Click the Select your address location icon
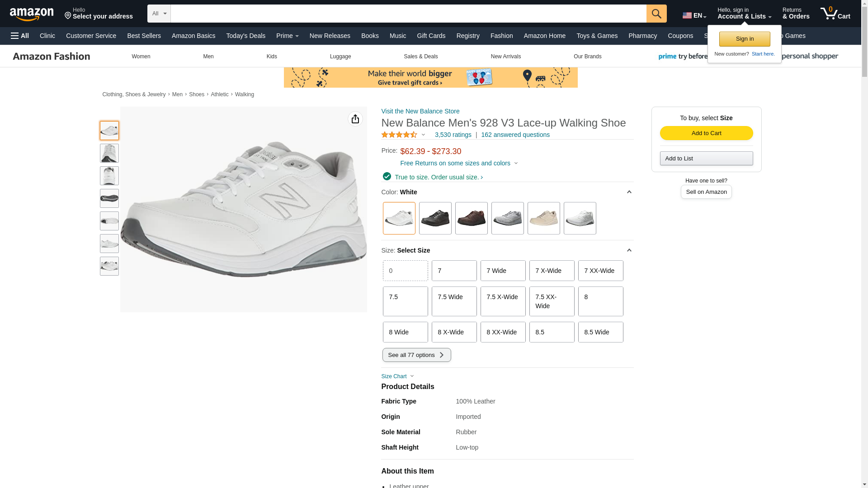 click(68, 16)
